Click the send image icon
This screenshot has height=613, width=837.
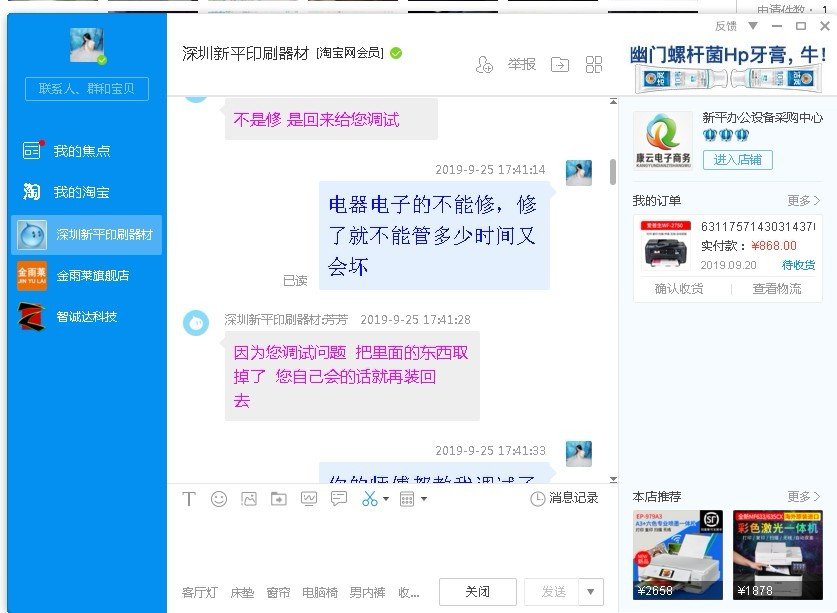(248, 499)
